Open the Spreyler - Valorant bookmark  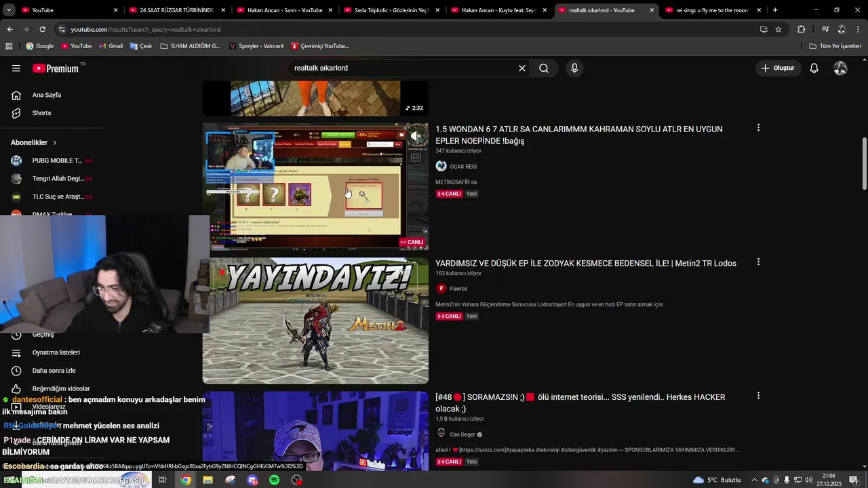(x=256, y=46)
